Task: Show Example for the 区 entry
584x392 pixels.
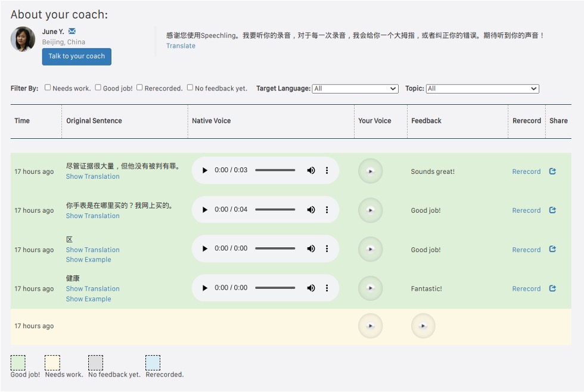Action: coord(88,260)
